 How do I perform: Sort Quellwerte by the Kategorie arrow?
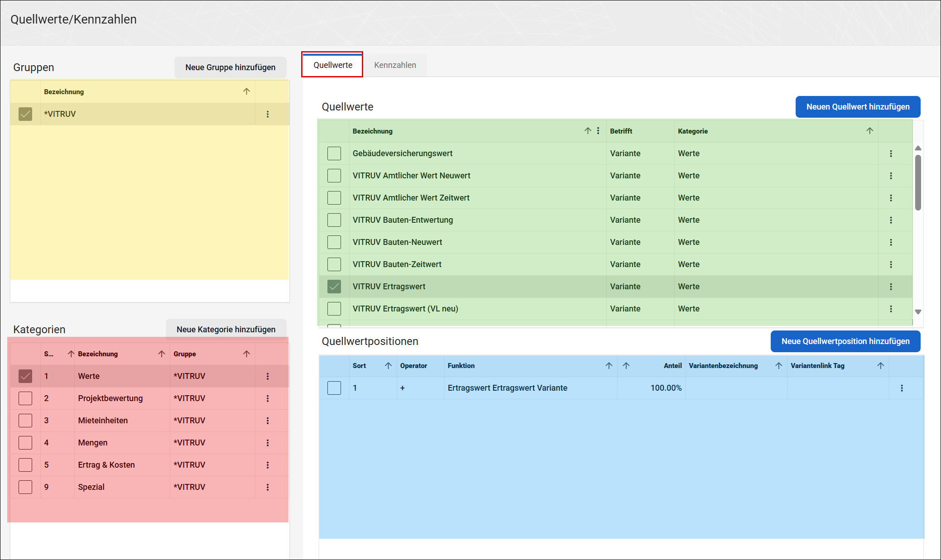point(869,131)
